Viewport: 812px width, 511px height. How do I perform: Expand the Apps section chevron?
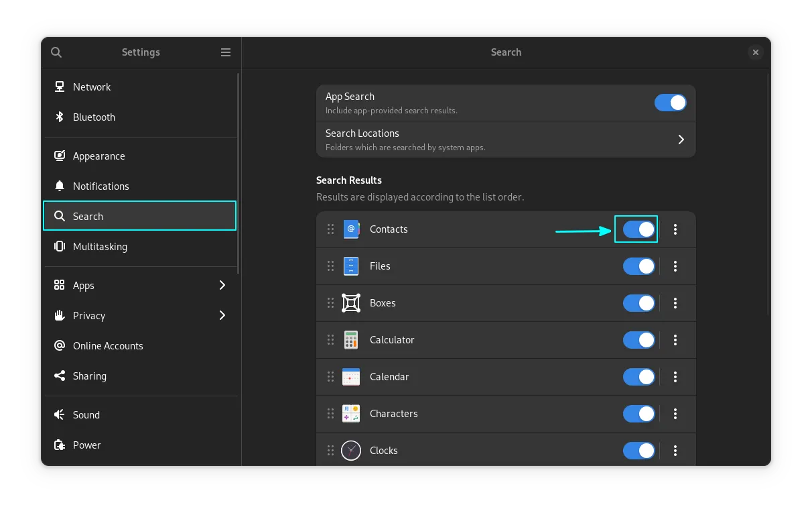tap(222, 286)
